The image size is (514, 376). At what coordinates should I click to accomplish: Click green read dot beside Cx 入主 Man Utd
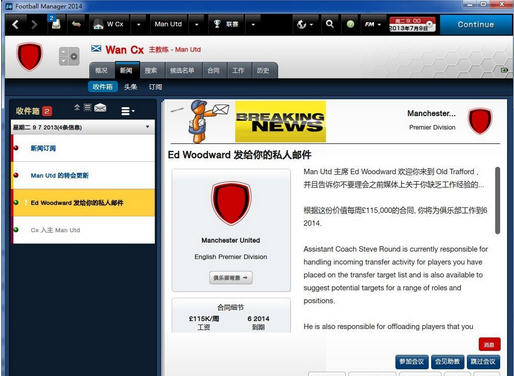(x=16, y=230)
